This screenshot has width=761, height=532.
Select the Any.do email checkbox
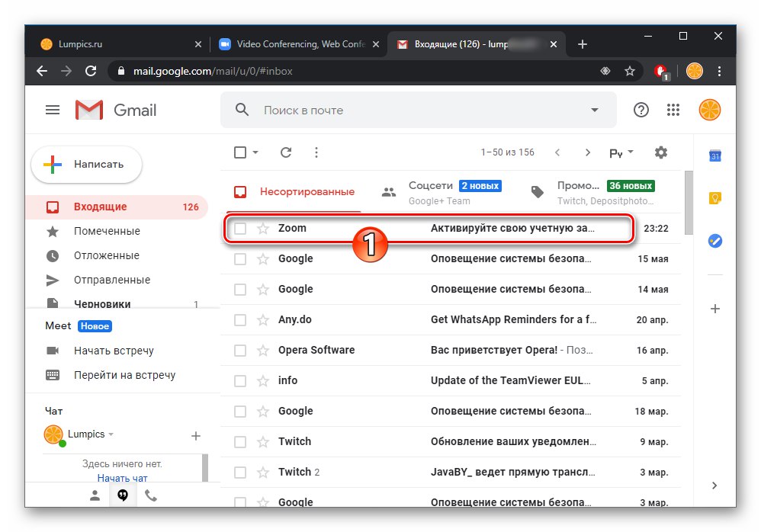(x=240, y=320)
